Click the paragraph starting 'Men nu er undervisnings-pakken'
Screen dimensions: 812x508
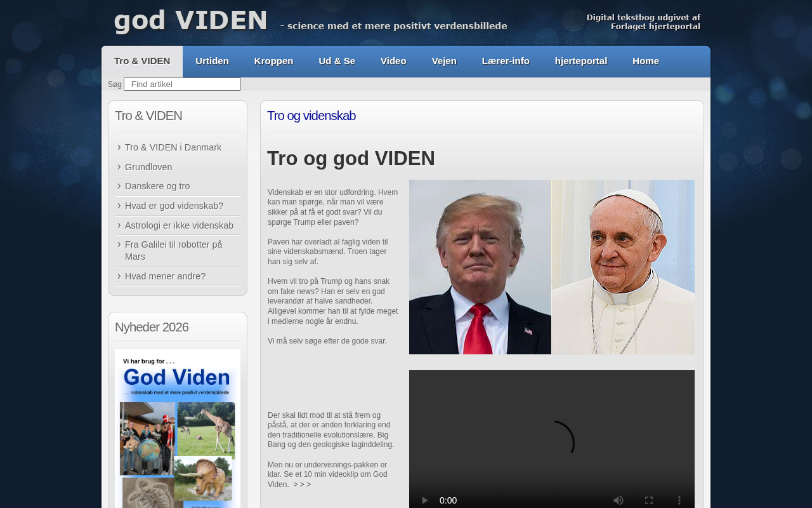[327, 474]
